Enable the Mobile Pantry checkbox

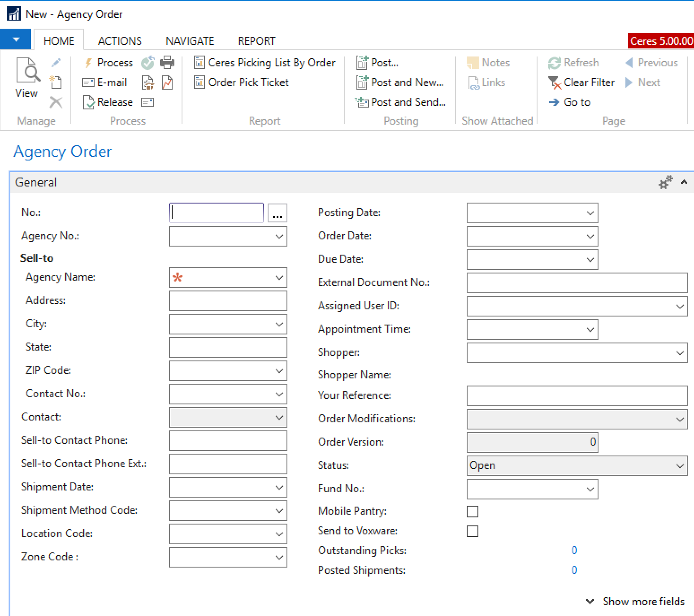point(473,512)
